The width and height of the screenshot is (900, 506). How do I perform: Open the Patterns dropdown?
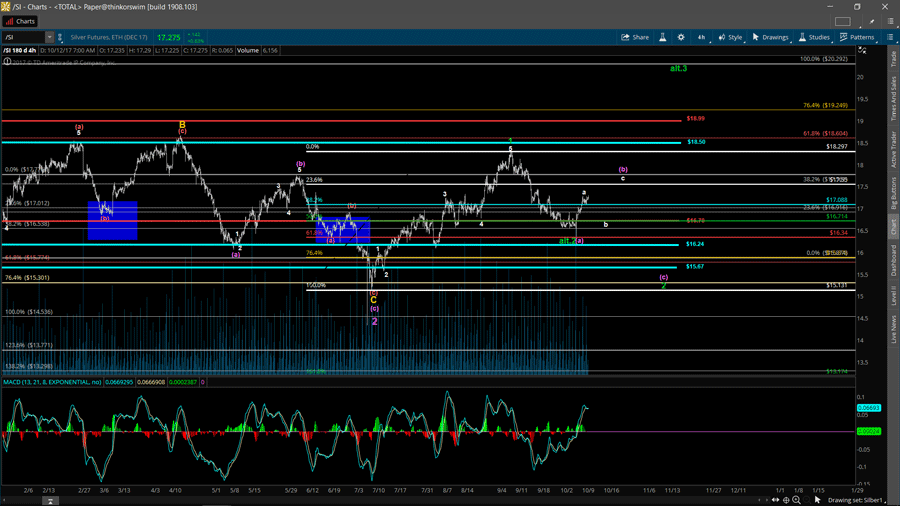(x=857, y=37)
